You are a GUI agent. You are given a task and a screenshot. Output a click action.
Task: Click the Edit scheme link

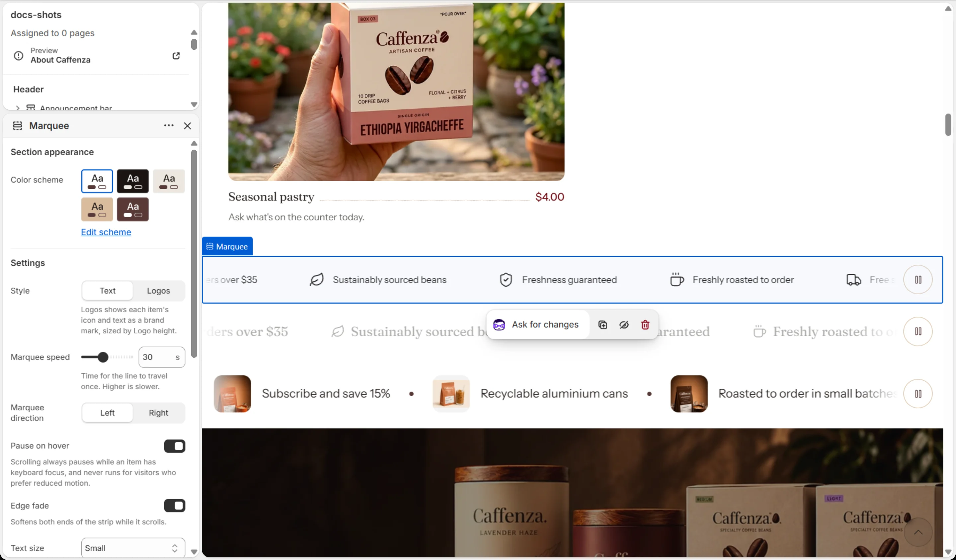point(106,232)
